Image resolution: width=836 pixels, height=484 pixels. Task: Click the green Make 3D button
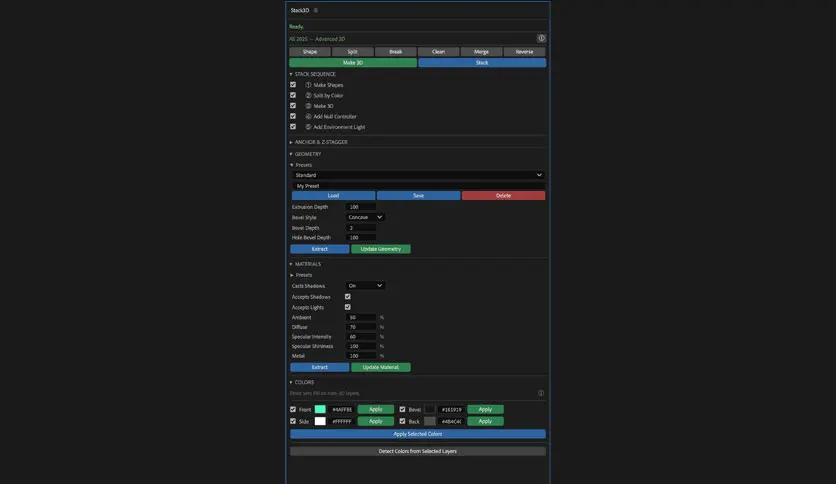(353, 63)
